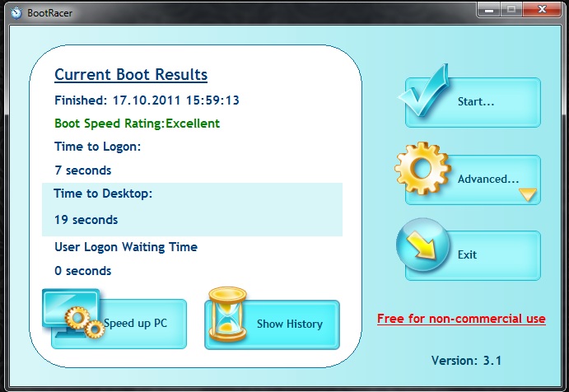
Task: Click the Version: 3.1 text
Action: pyautogui.click(x=466, y=361)
